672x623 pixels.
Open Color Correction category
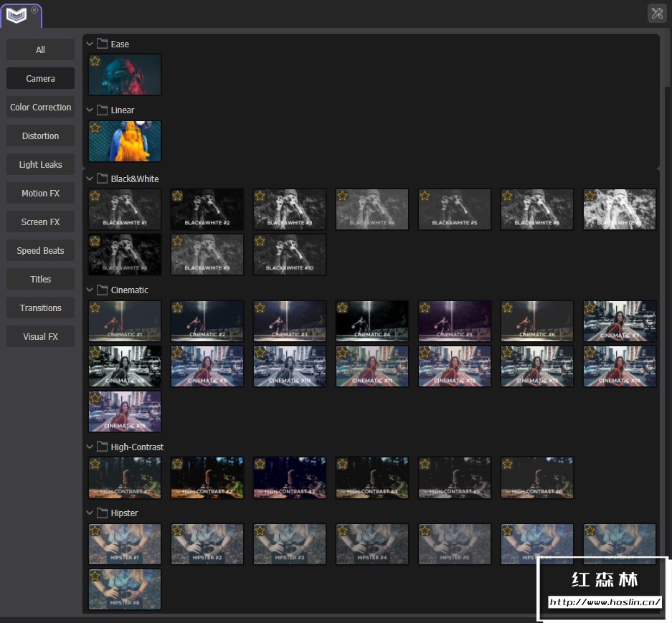coord(40,107)
